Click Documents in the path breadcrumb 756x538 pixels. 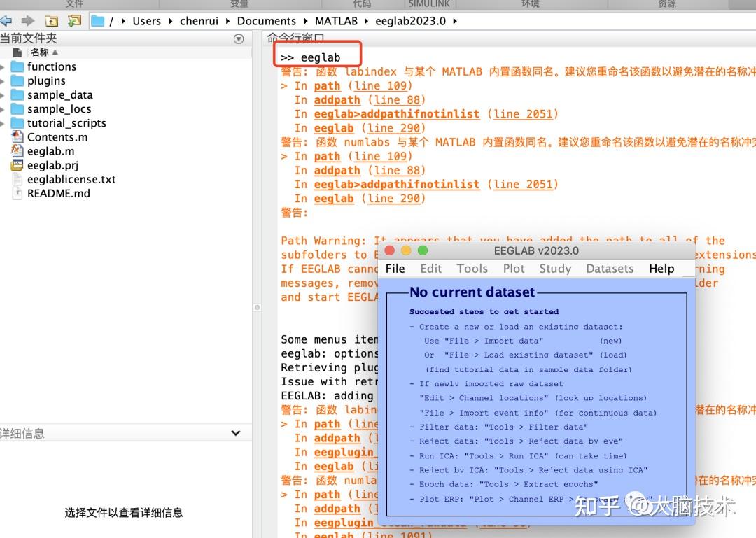point(267,21)
